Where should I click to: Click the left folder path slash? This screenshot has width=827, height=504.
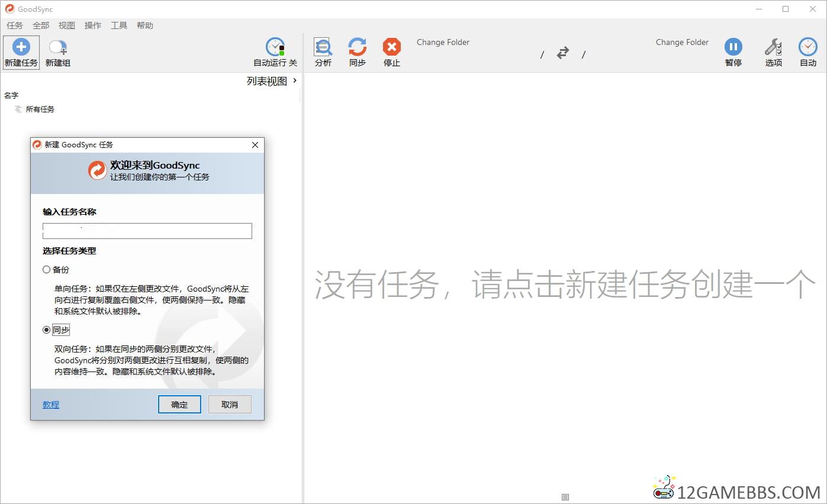coord(542,55)
